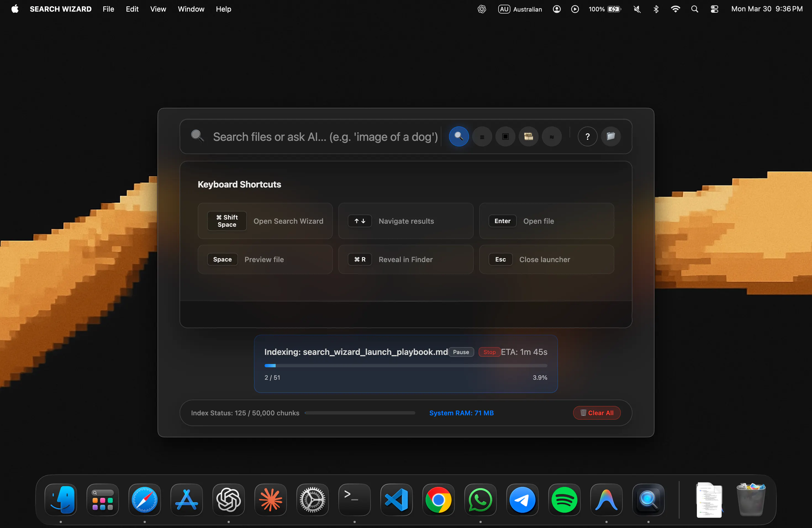
Task: Click the Space Preview file shortcut card
Action: [x=265, y=259]
